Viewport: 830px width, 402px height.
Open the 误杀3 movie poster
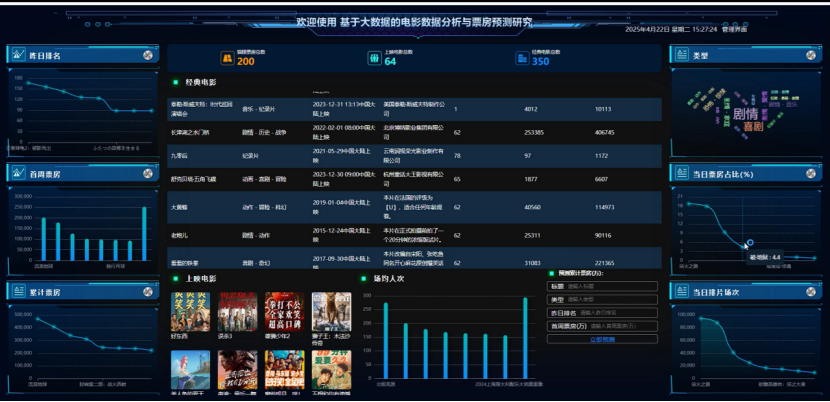click(x=237, y=312)
